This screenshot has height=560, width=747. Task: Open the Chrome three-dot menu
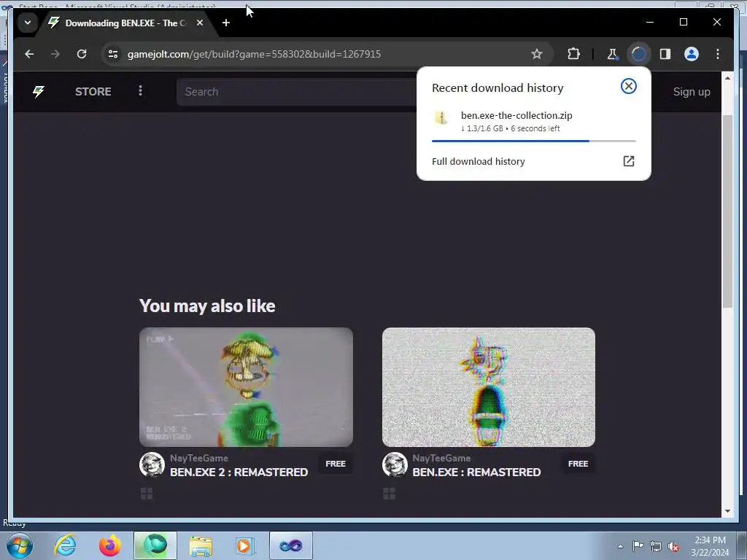pyautogui.click(x=718, y=54)
